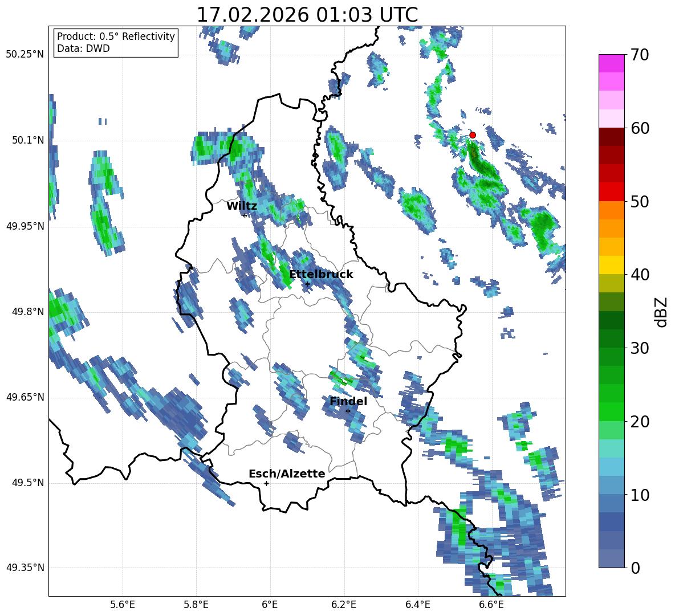Click the colorbar tick label 30
Screen dimensions: 675x616
[640, 348]
